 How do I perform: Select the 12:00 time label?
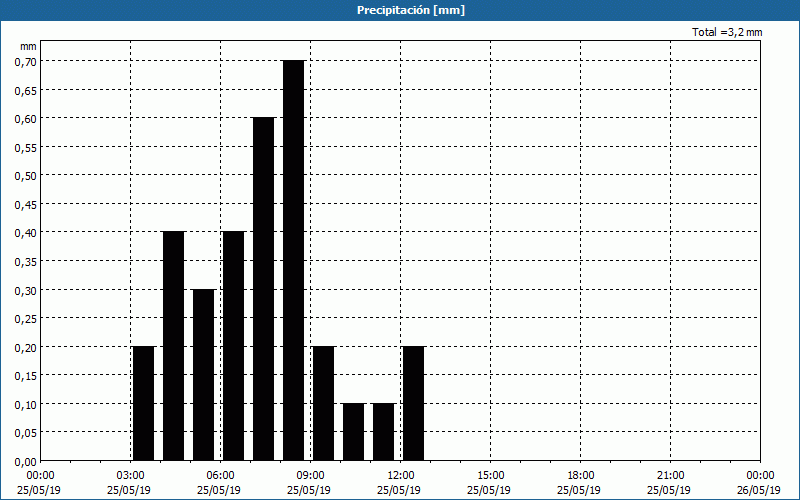(x=401, y=476)
